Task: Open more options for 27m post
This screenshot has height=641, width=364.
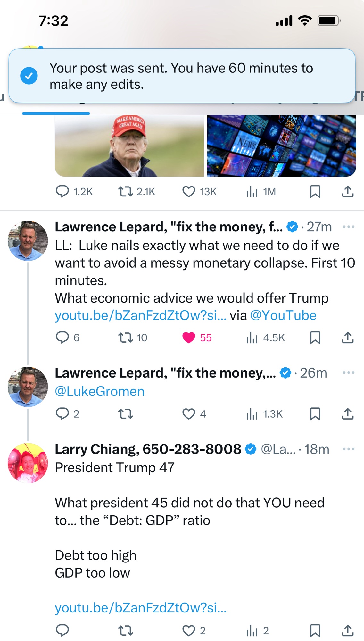Action: tap(348, 227)
